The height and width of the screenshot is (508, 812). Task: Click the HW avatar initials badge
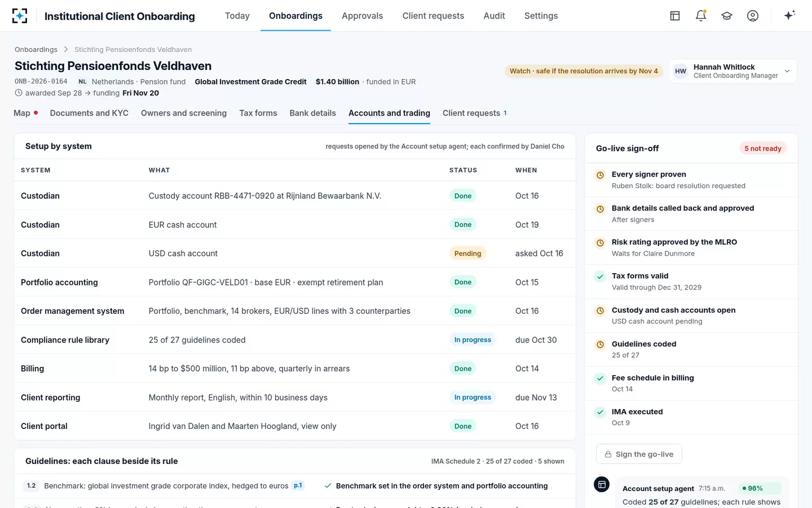click(x=681, y=71)
